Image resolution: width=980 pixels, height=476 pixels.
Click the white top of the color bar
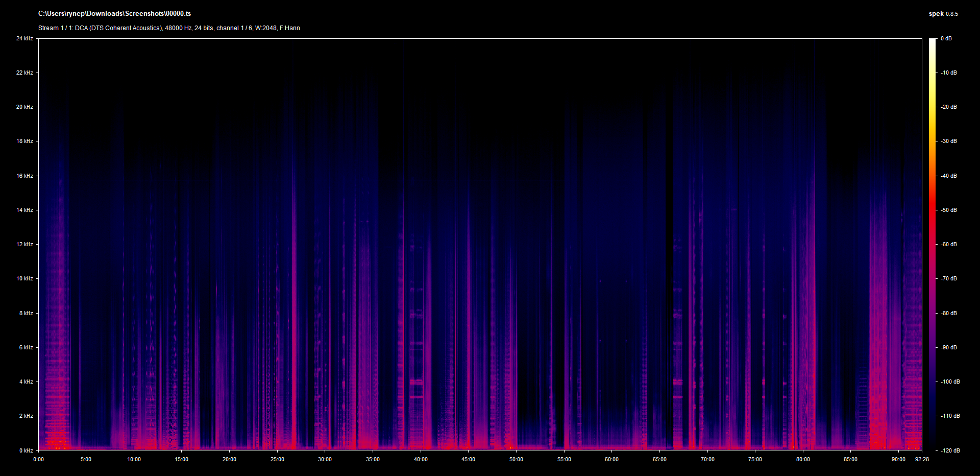(x=933, y=42)
